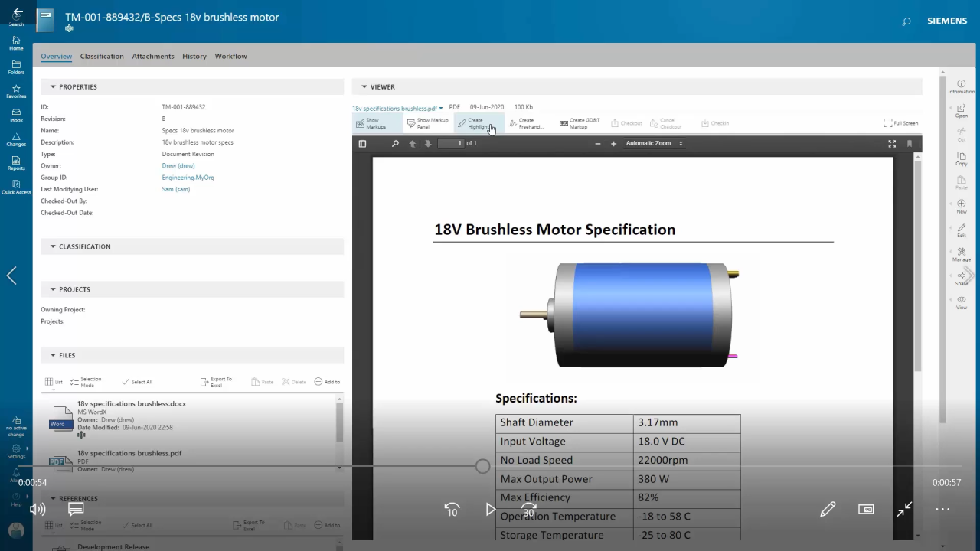
Task: Skip back 10 seconds
Action: 452,509
